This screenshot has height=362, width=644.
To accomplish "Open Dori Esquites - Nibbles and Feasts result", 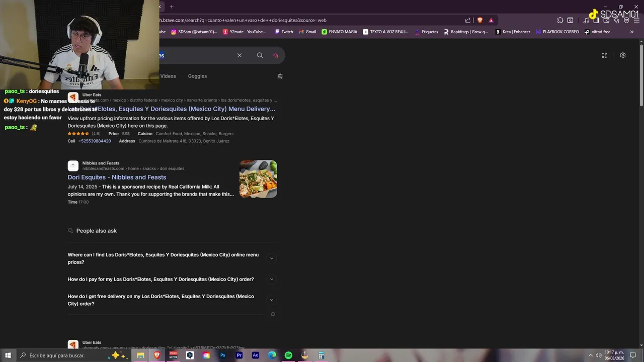I will (117, 177).
